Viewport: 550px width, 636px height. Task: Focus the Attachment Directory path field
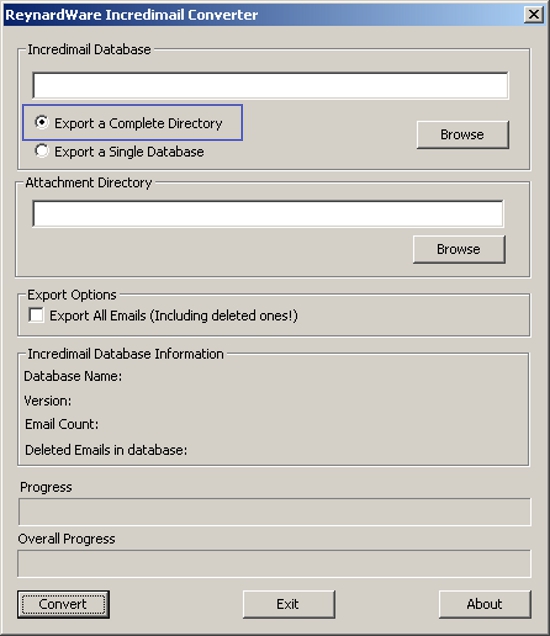[268, 213]
